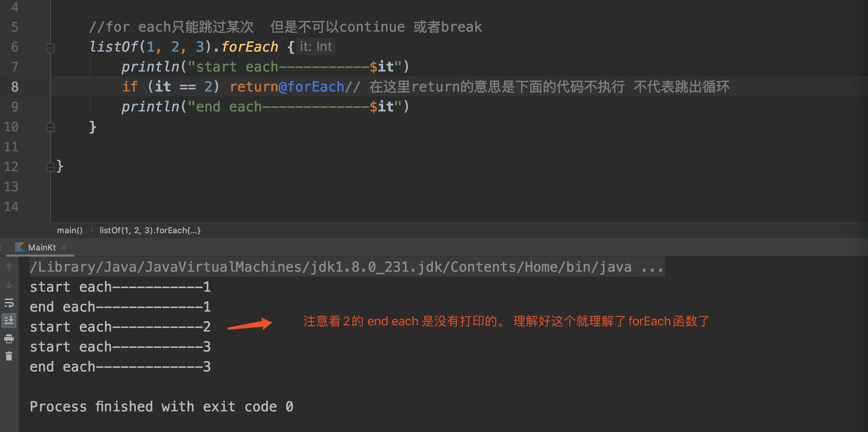Click the Kotlin icon on MainKt tab
The height and width of the screenshot is (432, 868).
pyautogui.click(x=20, y=247)
